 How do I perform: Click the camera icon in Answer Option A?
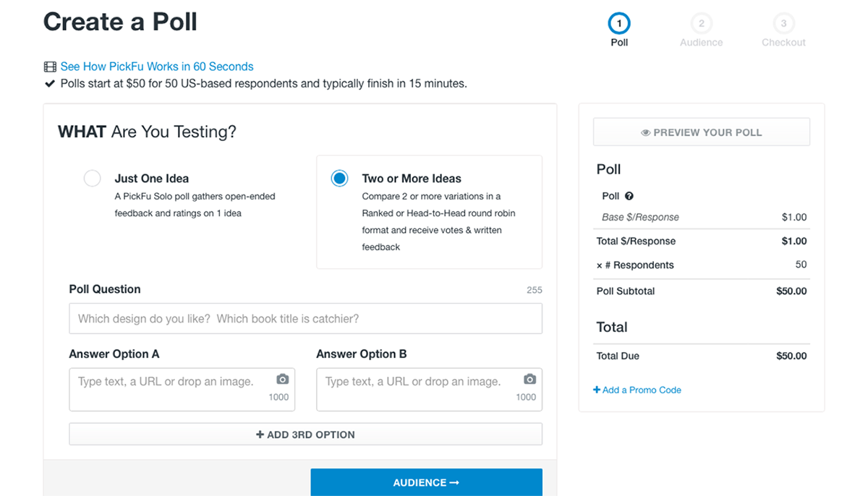click(282, 380)
